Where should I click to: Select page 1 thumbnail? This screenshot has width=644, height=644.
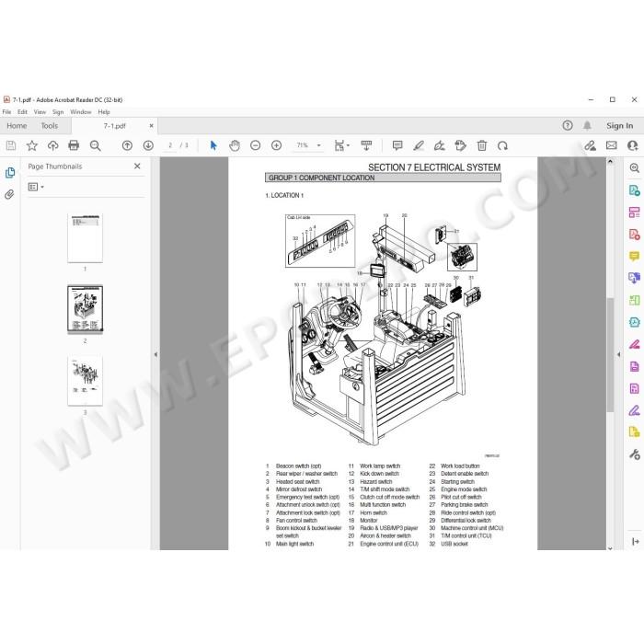tap(85, 237)
